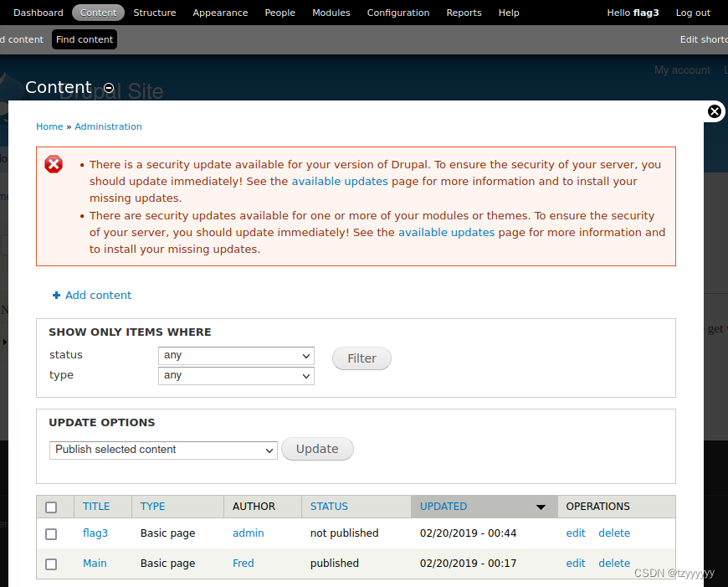Sort table by Type column
This screenshot has width=728, height=587.
pos(153,507)
